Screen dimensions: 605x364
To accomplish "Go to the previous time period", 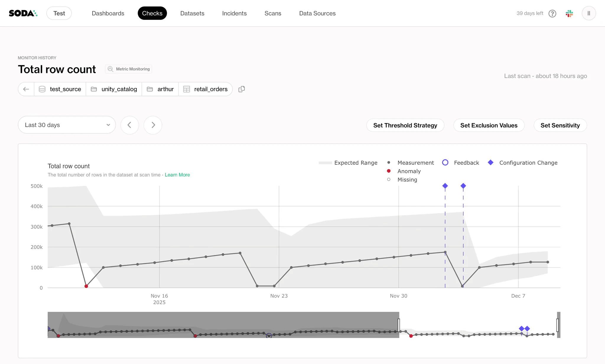I will (x=129, y=125).
